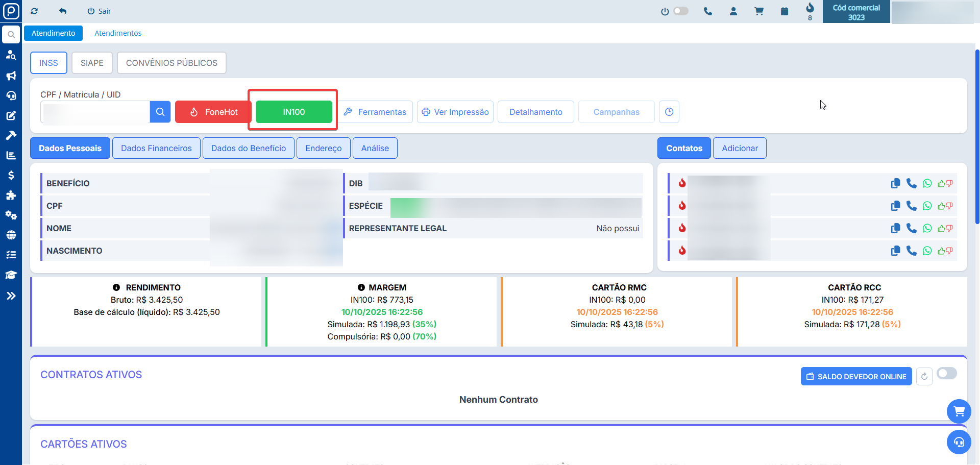The image size is (980, 465).
Task: Click the green IN100 button
Action: point(293,112)
